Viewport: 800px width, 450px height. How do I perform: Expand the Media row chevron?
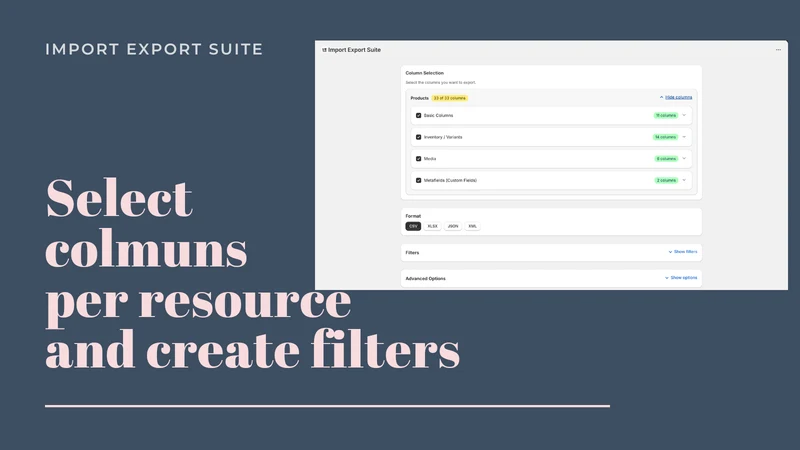coord(684,159)
